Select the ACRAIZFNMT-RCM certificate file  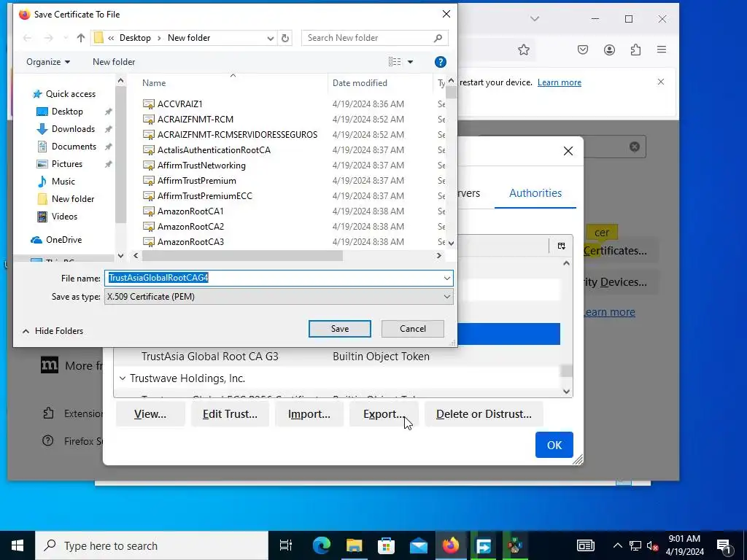pos(196,119)
